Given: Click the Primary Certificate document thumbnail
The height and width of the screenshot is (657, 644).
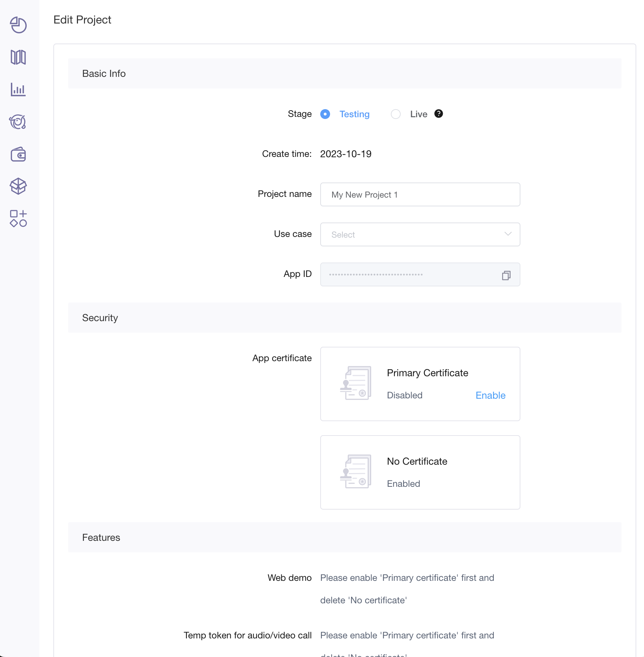Looking at the screenshot, I should [x=356, y=383].
